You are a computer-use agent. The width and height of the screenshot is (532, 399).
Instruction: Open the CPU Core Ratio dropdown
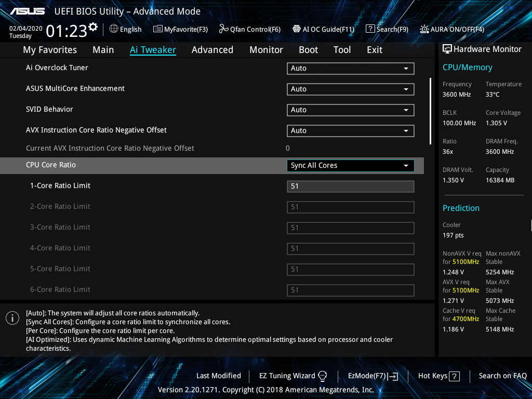351,166
